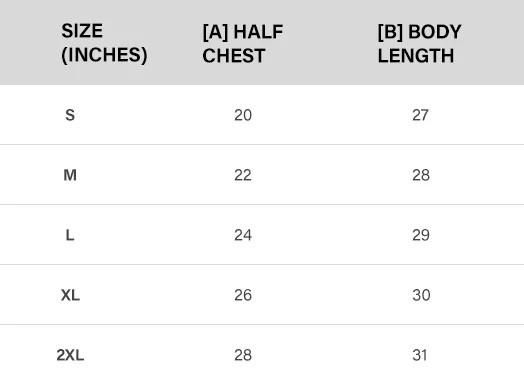Viewport: 524px width, 384px height.
Task: Click the word CHEST in header
Action: 234,55
